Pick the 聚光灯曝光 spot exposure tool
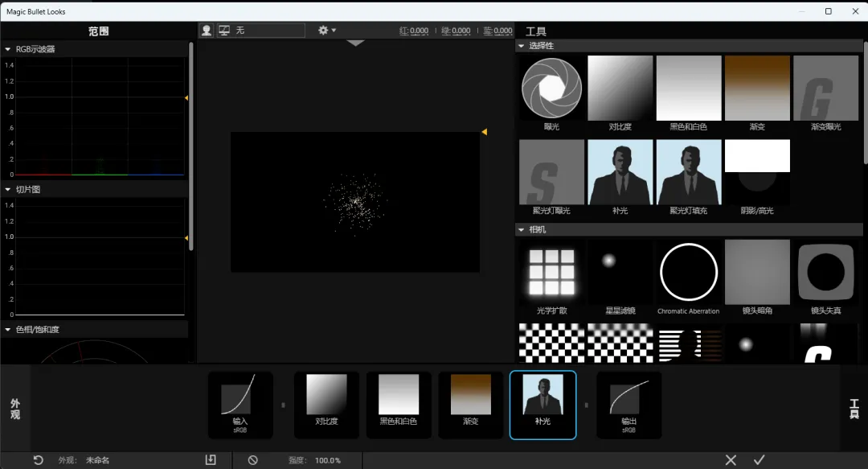868x469 pixels. tap(551, 178)
